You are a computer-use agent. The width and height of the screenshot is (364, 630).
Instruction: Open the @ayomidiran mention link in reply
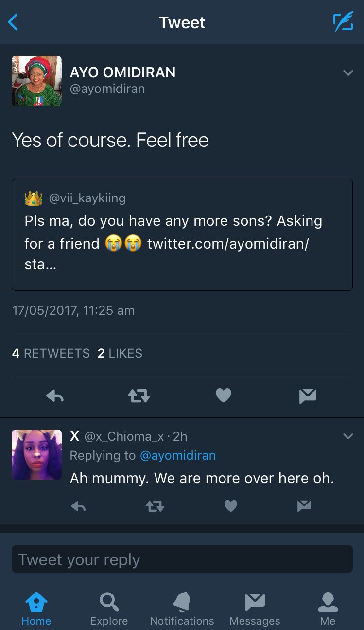click(x=177, y=455)
